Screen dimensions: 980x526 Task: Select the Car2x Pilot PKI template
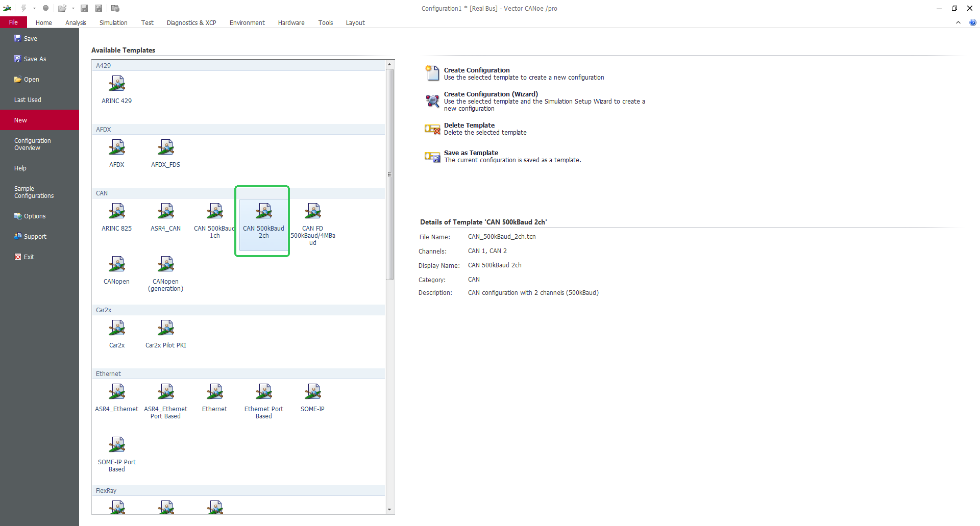[x=166, y=335]
